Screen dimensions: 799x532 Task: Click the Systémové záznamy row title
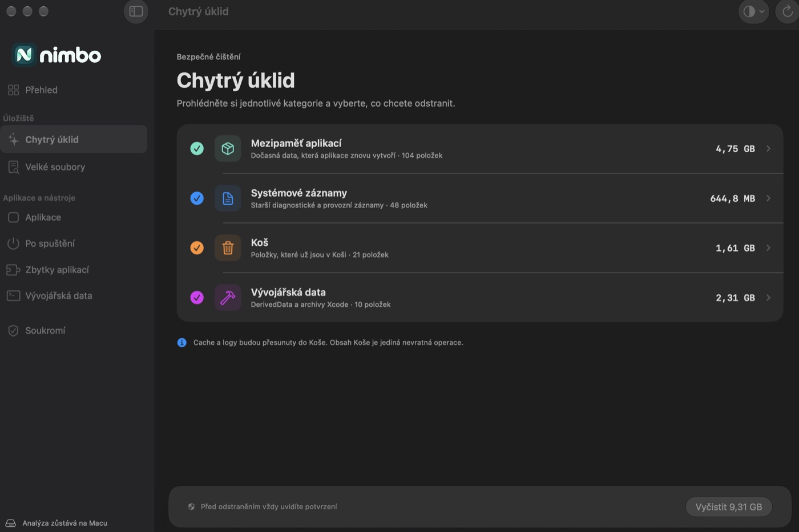299,193
